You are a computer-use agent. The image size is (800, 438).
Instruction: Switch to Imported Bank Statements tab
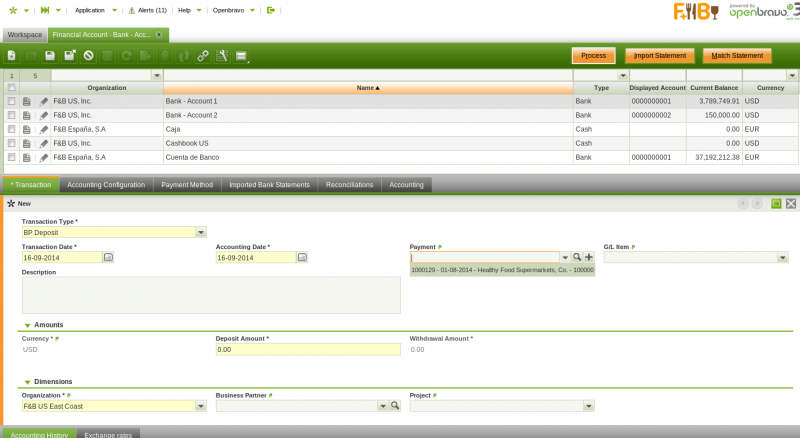point(269,185)
